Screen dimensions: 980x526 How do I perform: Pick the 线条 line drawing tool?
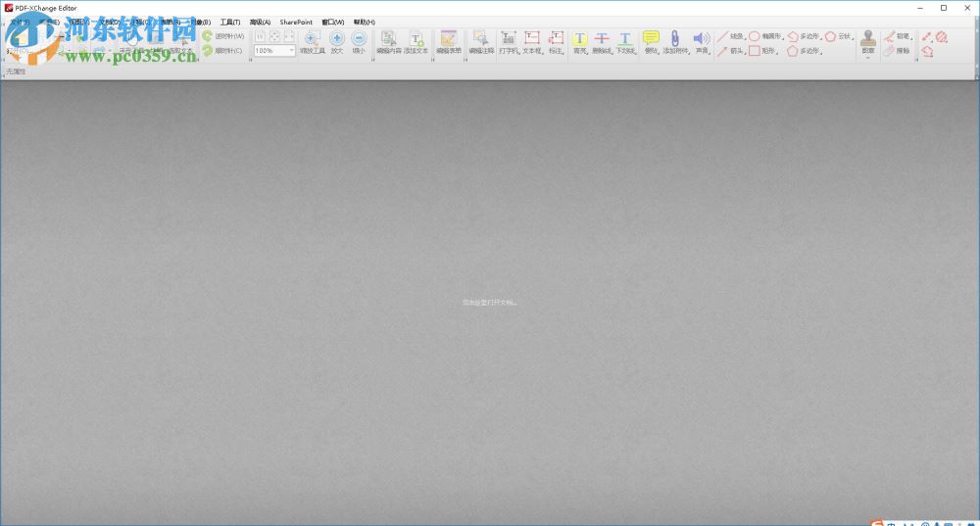[731, 37]
